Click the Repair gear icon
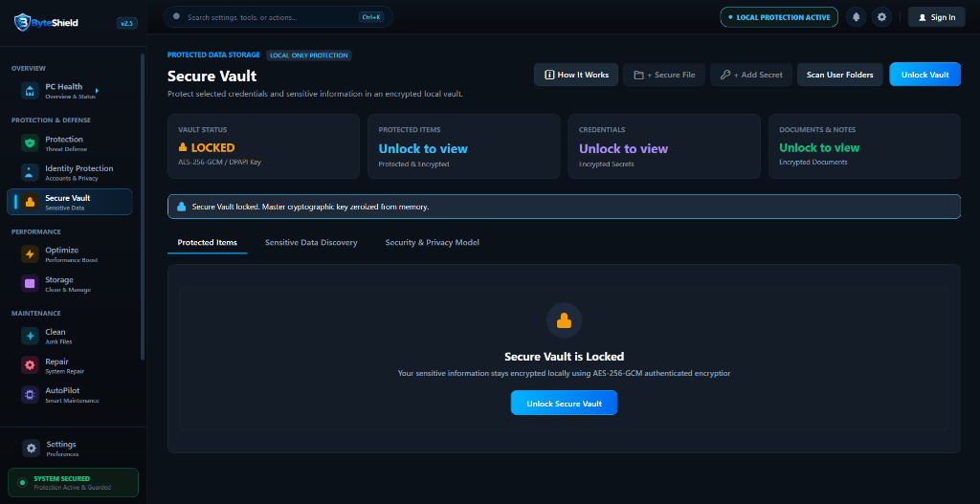980x504 pixels. (x=30, y=365)
